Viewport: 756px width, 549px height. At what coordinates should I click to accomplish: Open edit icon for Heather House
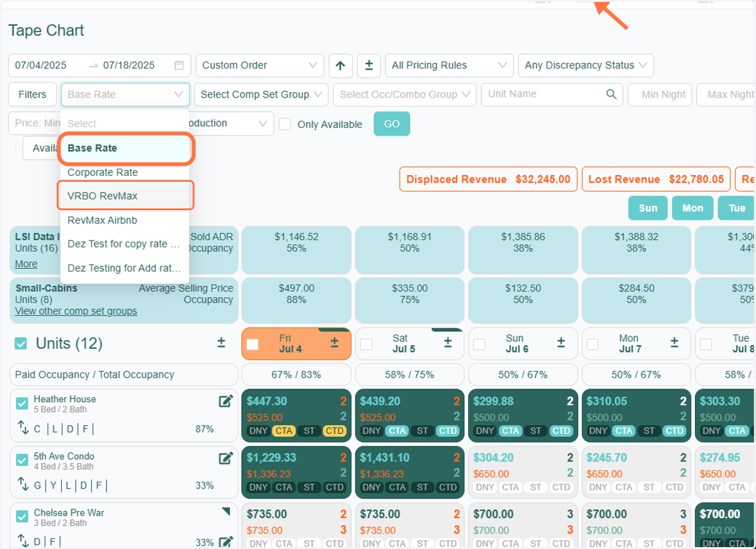tap(226, 401)
